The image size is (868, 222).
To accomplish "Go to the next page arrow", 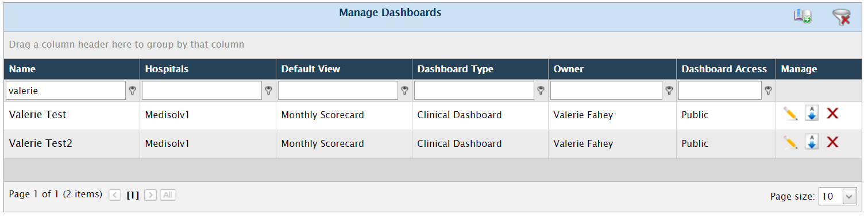I will pos(151,195).
